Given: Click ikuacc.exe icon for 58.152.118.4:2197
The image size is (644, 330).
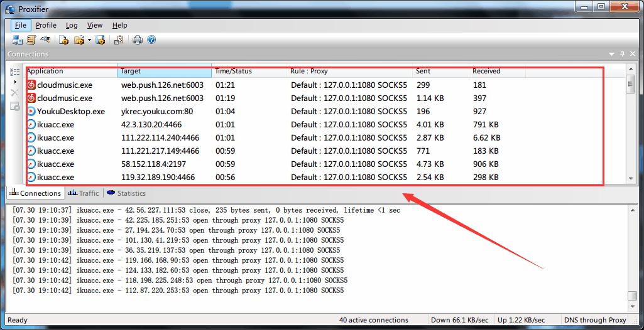Looking at the screenshot, I should click(31, 164).
